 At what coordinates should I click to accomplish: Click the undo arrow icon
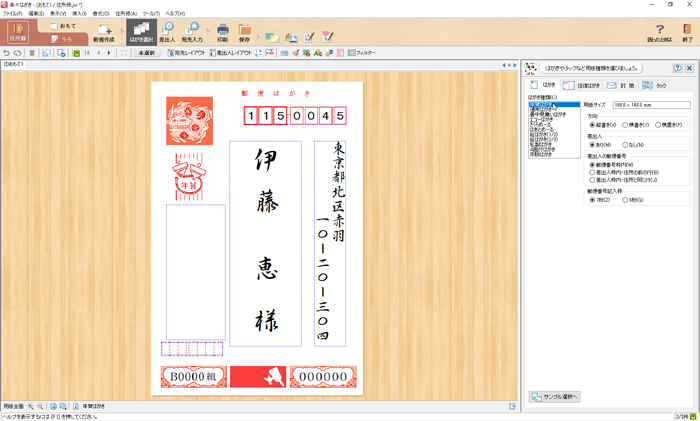point(7,52)
